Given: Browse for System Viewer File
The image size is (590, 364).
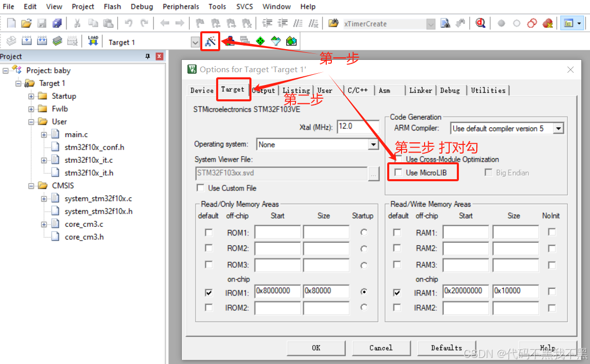Looking at the screenshot, I should click(x=373, y=174).
